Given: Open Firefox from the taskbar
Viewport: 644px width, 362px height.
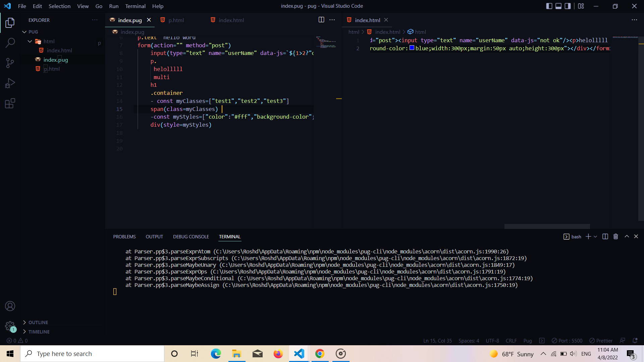Looking at the screenshot, I should [x=278, y=354].
